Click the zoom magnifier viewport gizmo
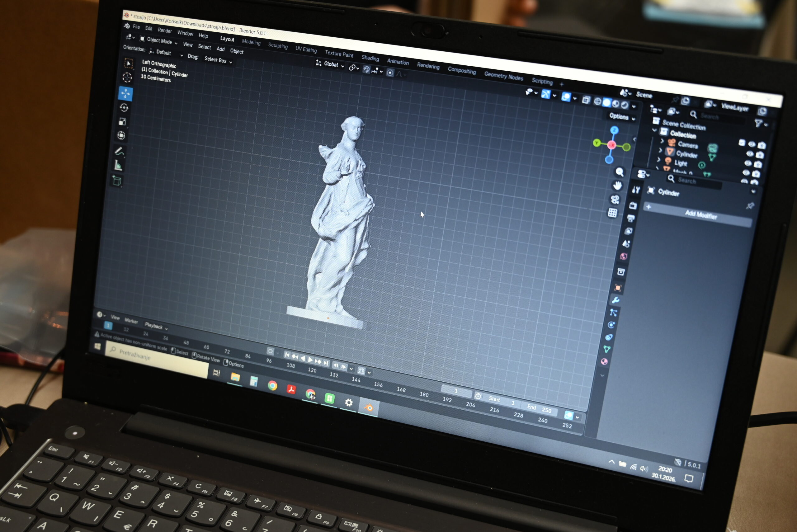797x532 pixels. (620, 172)
